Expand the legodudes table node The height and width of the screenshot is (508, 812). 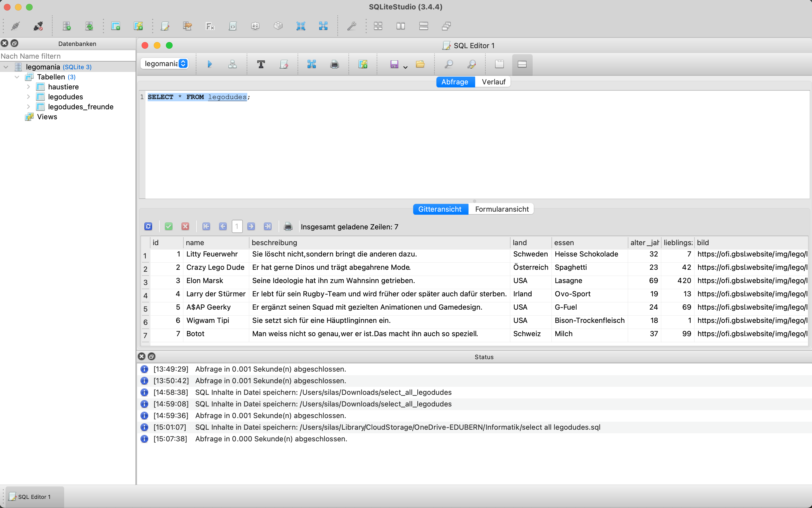[28, 97]
